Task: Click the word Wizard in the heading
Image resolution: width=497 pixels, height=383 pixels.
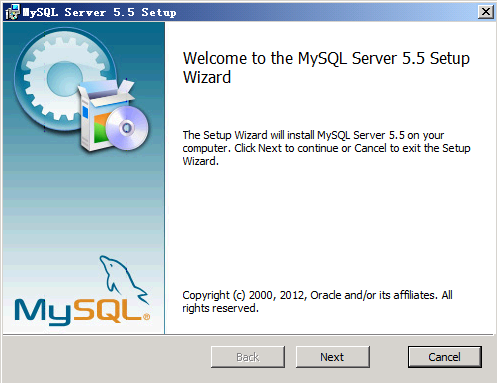Action: point(207,77)
